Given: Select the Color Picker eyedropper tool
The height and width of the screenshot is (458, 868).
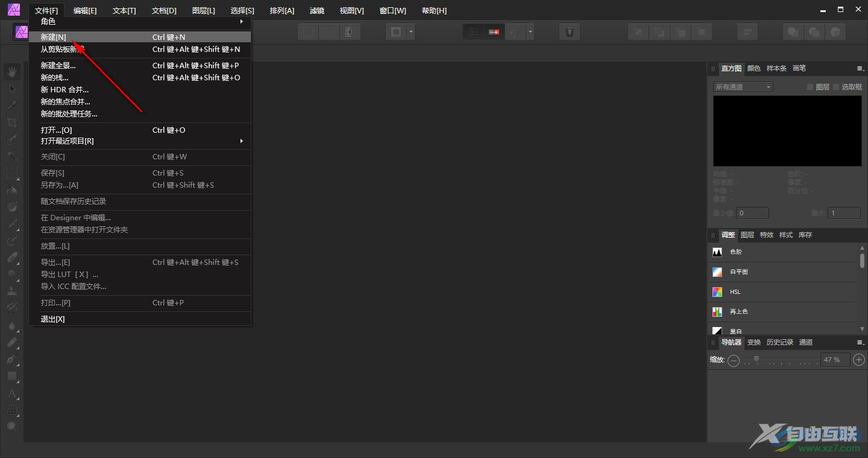Looking at the screenshot, I should tap(12, 106).
